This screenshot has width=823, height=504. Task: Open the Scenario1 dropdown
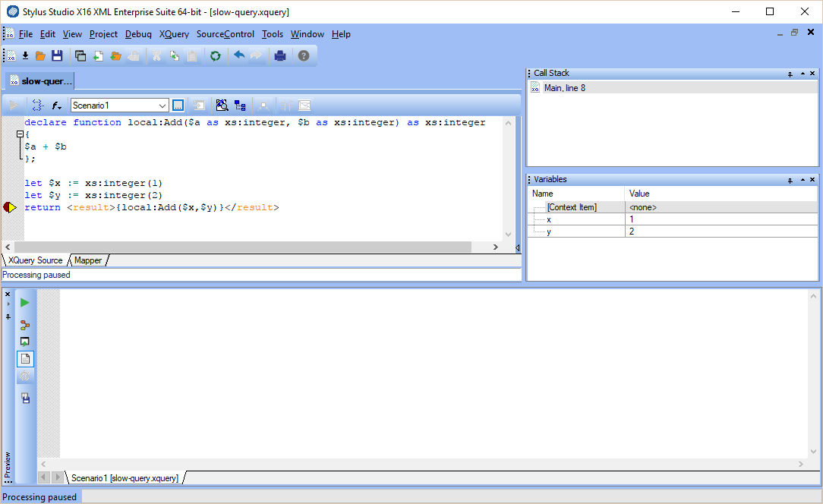(x=162, y=106)
